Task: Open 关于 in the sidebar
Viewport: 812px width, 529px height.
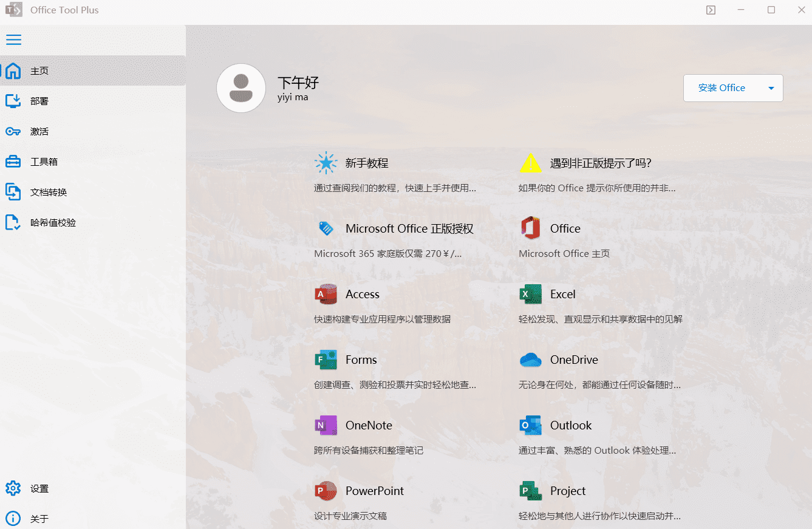Action: click(93, 519)
